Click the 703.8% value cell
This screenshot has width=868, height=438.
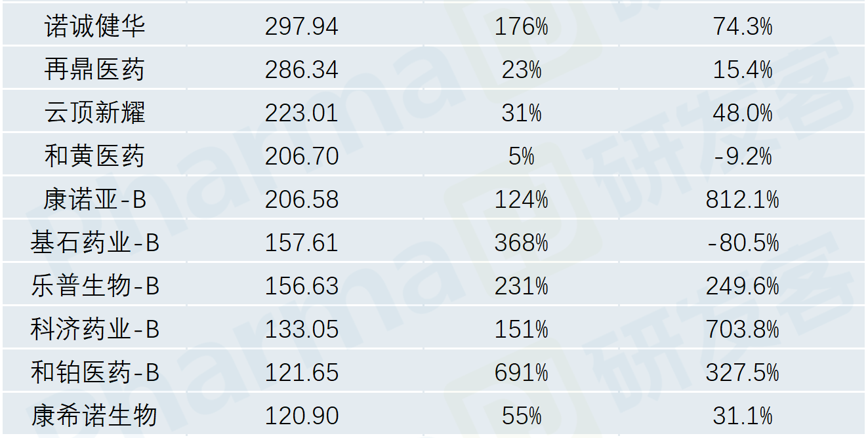coord(742,329)
